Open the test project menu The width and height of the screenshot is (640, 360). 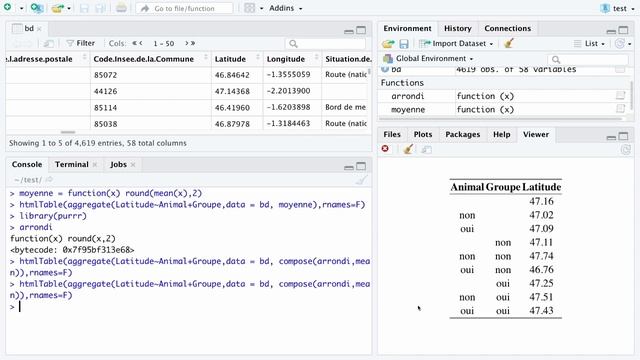pyautogui.click(x=618, y=8)
